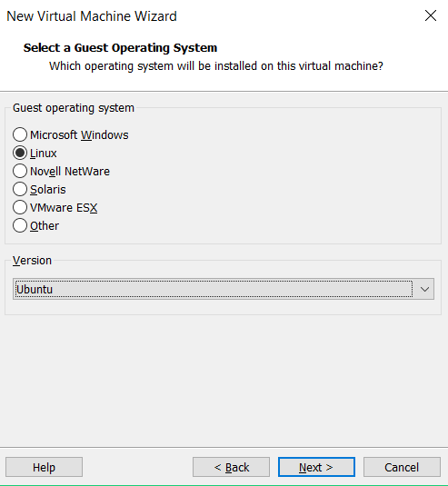Click the Version group label

32,261
